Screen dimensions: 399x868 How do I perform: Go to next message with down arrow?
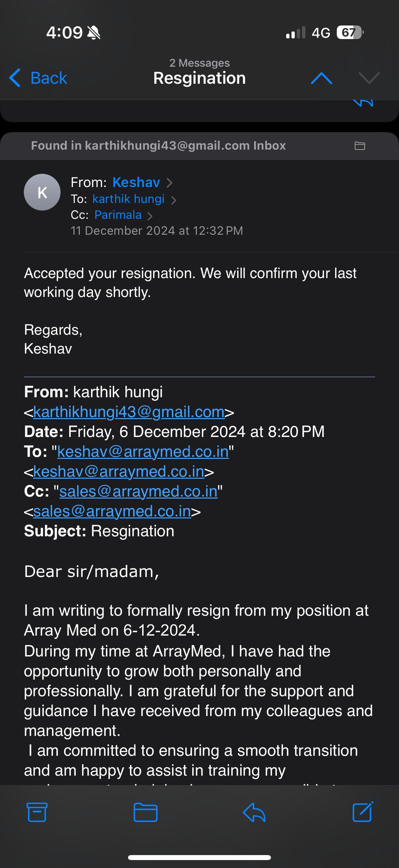point(369,78)
